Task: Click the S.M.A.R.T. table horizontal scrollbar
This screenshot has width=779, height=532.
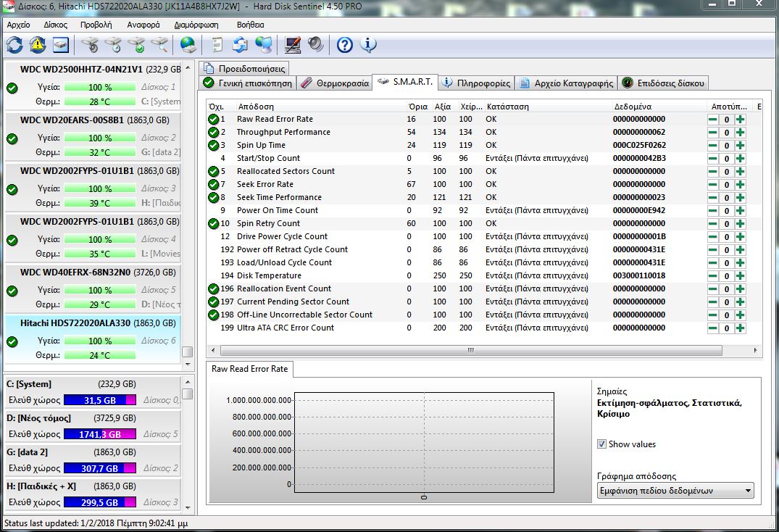Action: (x=470, y=351)
